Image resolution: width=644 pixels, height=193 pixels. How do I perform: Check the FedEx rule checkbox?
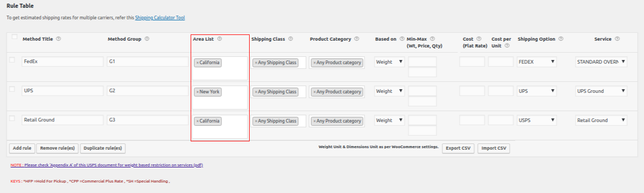pyautogui.click(x=12, y=60)
